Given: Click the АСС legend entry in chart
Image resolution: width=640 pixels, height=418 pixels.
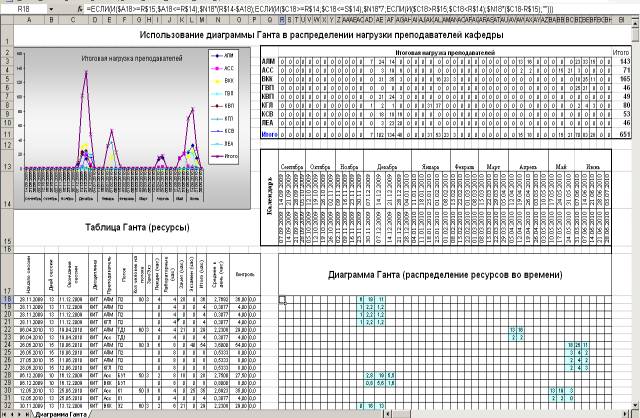Looking at the screenshot, I should point(223,69).
